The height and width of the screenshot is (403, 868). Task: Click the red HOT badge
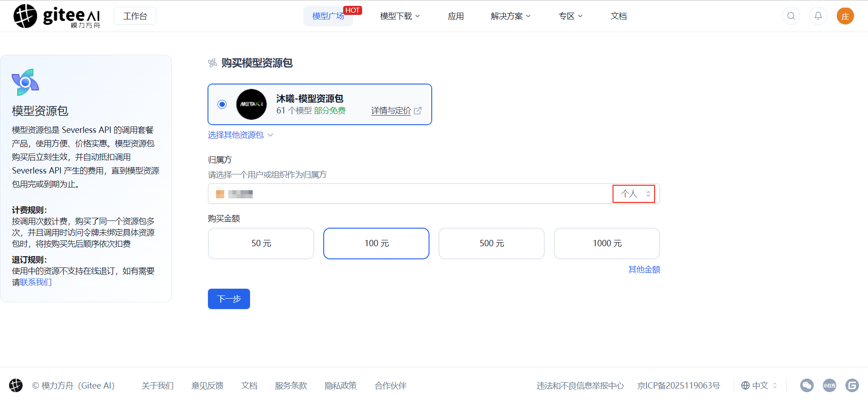[353, 10]
